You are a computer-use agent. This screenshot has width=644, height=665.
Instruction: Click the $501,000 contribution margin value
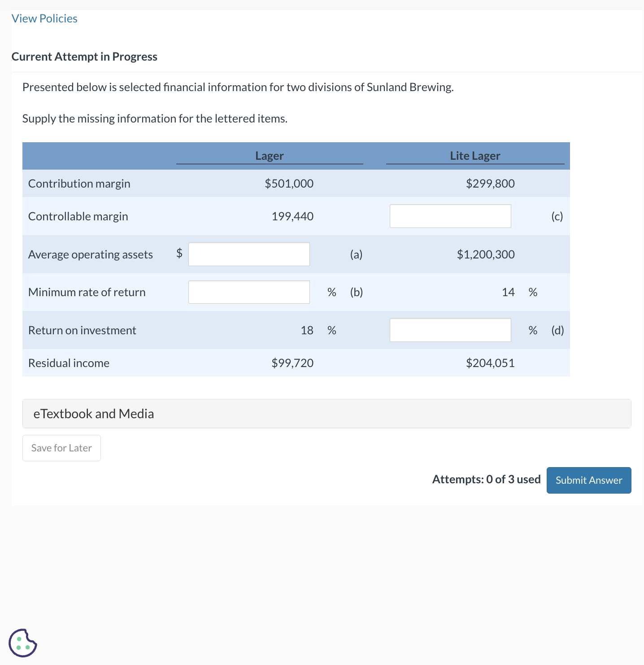[289, 183]
